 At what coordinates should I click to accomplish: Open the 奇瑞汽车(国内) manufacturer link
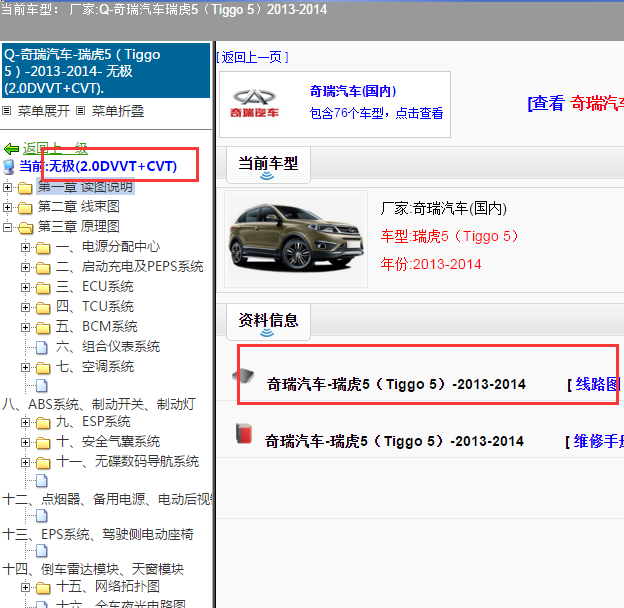(x=353, y=91)
